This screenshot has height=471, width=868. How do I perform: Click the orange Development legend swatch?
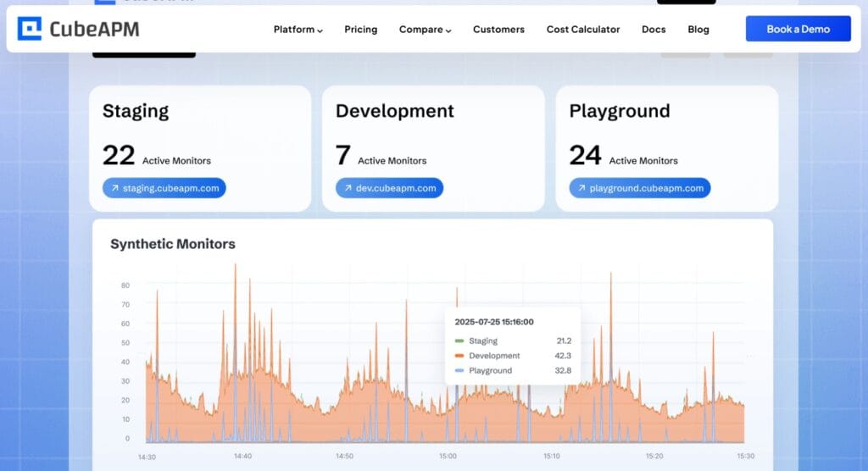[459, 356]
